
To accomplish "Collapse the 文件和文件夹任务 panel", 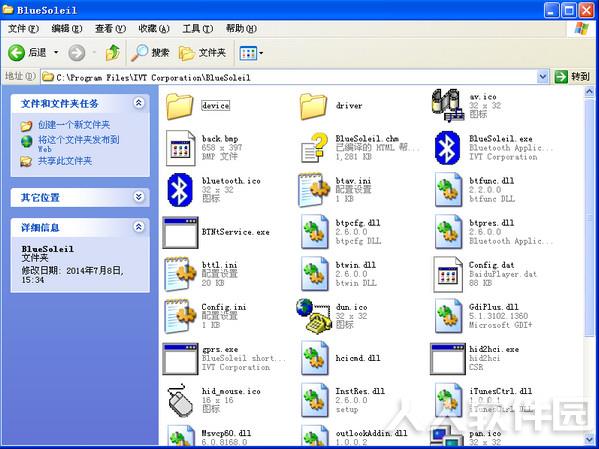I will point(138,103).
